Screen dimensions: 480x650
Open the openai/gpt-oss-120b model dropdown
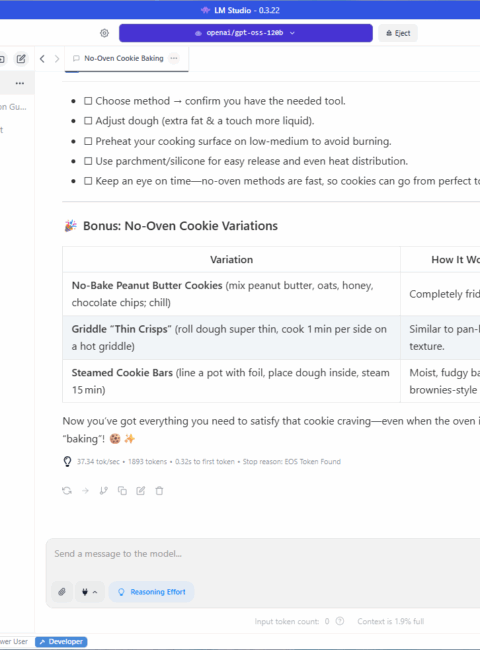tap(246, 33)
